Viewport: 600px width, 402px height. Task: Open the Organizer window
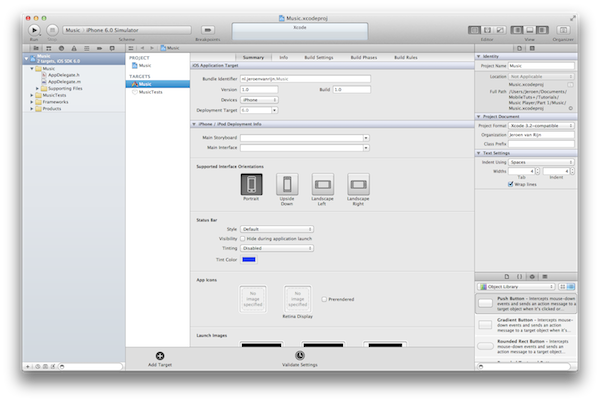pyautogui.click(x=563, y=30)
